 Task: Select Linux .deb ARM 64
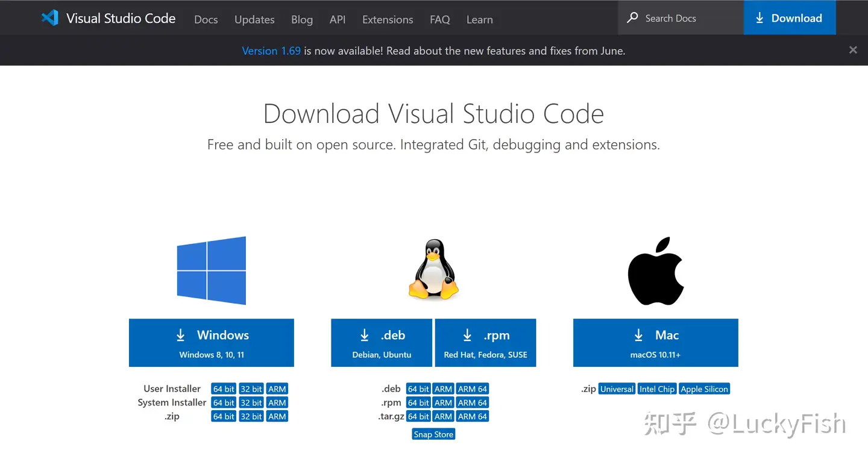coord(473,389)
